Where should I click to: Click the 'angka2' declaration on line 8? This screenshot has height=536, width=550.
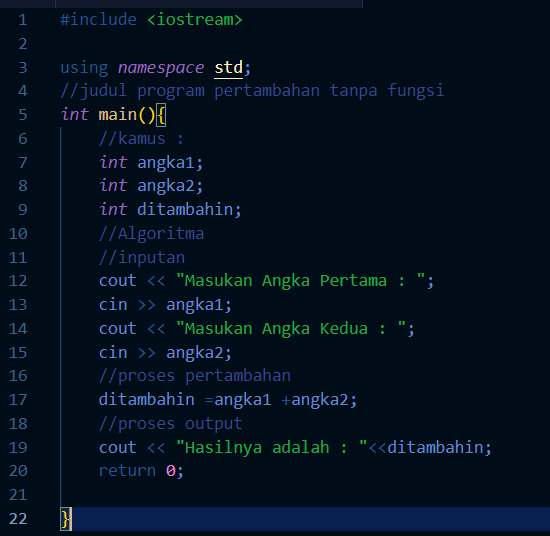pos(166,186)
